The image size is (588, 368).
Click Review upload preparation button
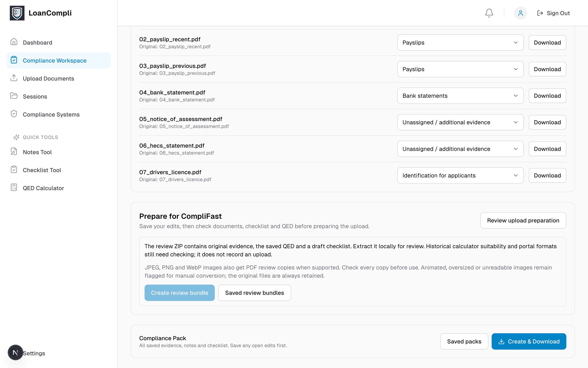523,221
